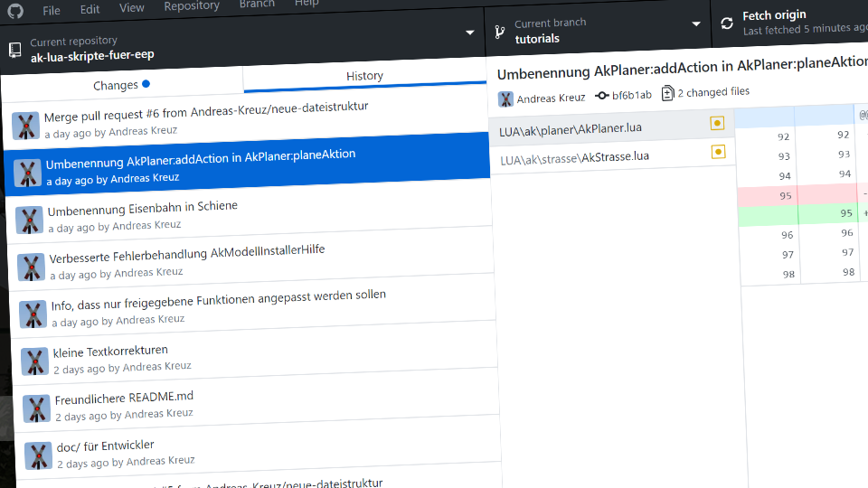The width and height of the screenshot is (868, 488).
Task: Click the Fetch origin sync icon
Action: coord(727,23)
